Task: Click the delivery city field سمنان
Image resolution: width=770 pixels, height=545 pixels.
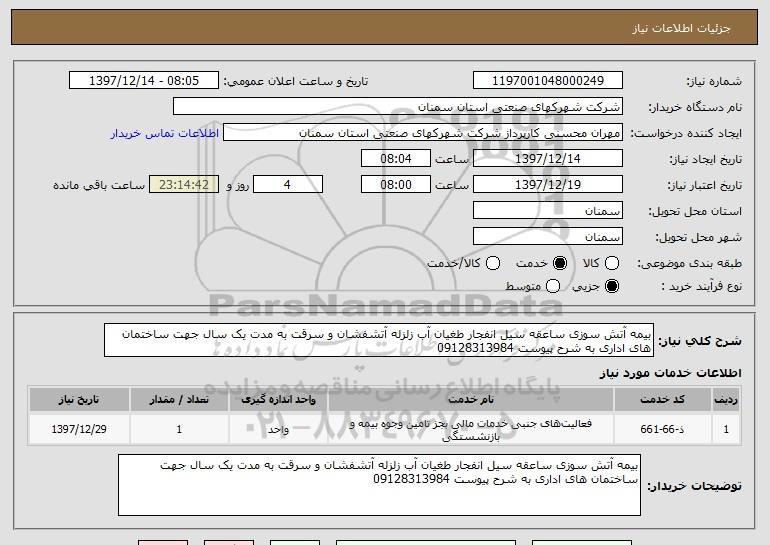Action: (548, 237)
